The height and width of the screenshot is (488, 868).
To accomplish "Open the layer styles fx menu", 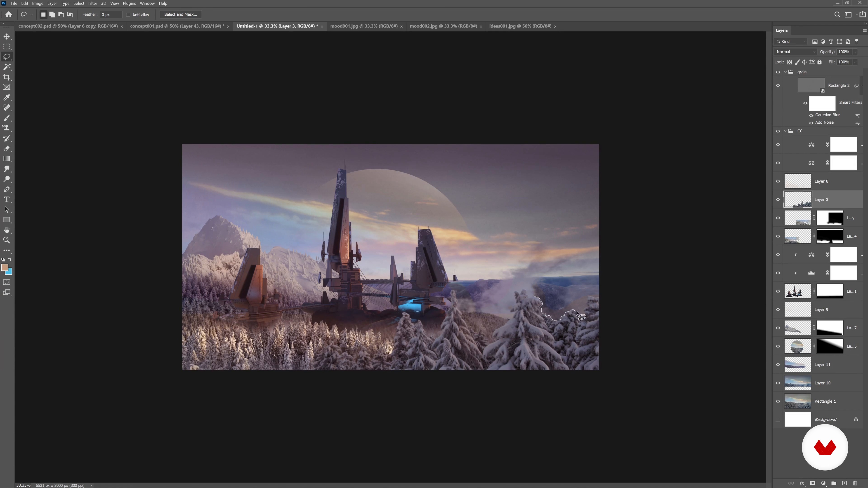I will [x=802, y=483].
